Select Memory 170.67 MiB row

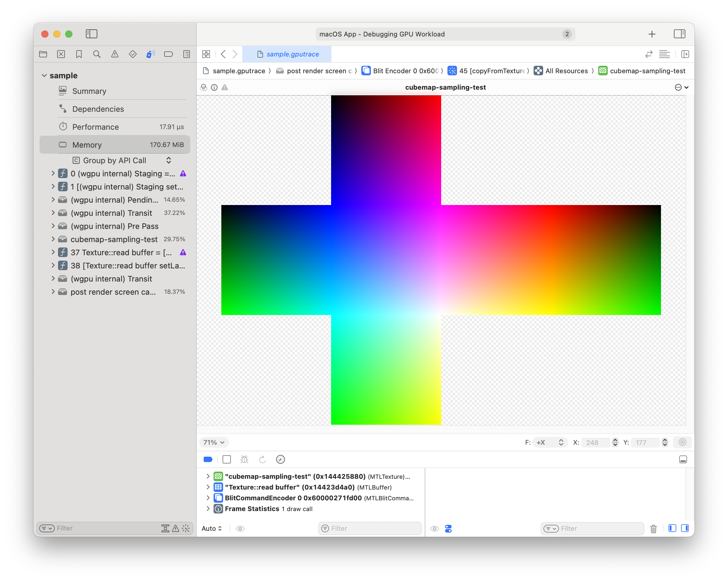(115, 145)
